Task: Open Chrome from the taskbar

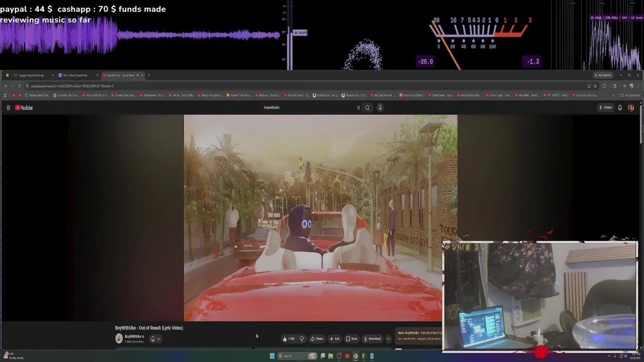Action: (355, 356)
